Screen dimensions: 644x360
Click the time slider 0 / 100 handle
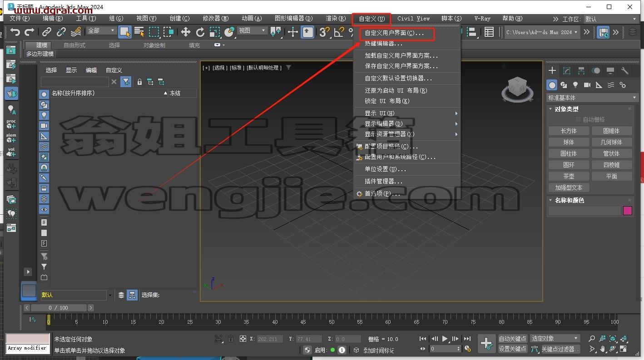click(x=58, y=308)
